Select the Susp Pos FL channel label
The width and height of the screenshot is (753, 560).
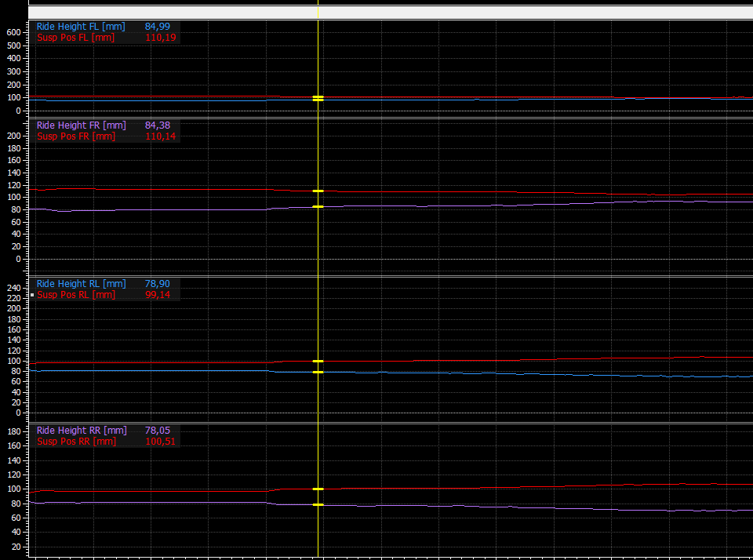75,38
